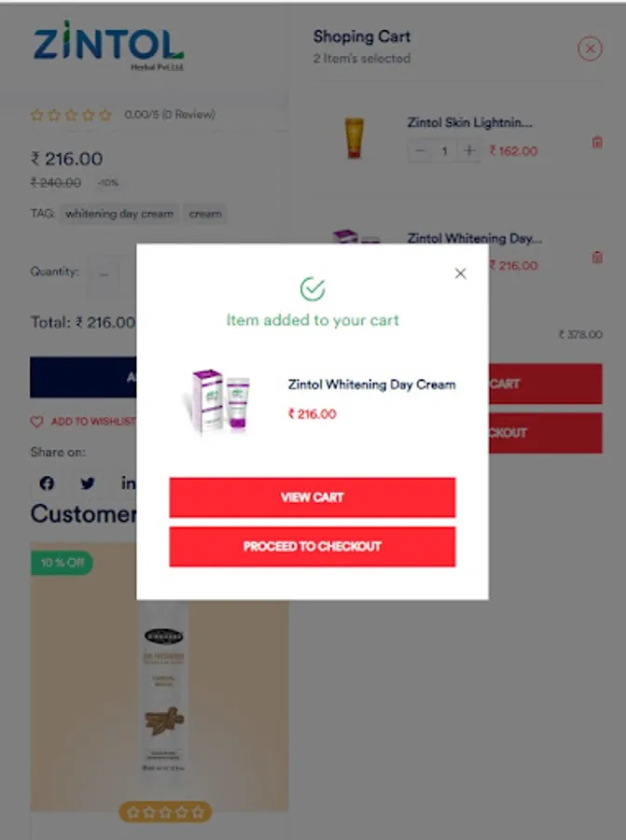Decrease Skin Lightning quantity with minus
Screen dimensions: 626x840
click(x=420, y=150)
